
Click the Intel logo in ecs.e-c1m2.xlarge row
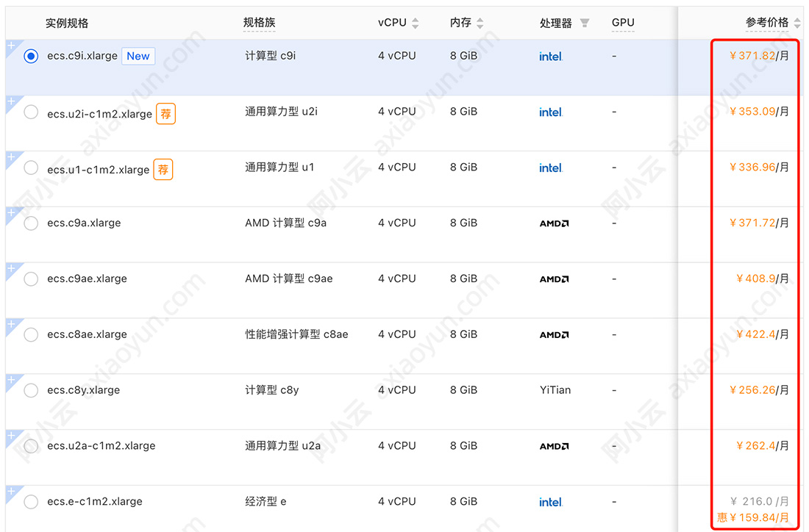click(x=551, y=502)
